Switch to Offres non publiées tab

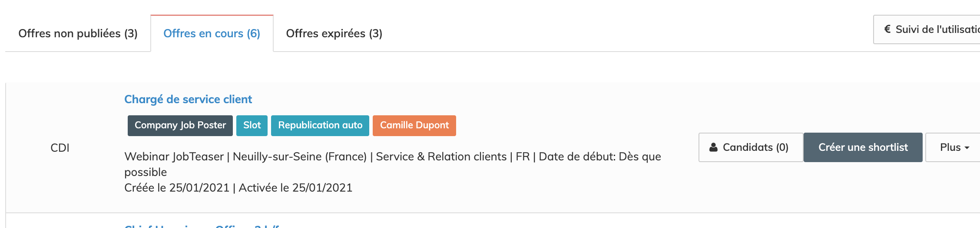[x=78, y=33]
